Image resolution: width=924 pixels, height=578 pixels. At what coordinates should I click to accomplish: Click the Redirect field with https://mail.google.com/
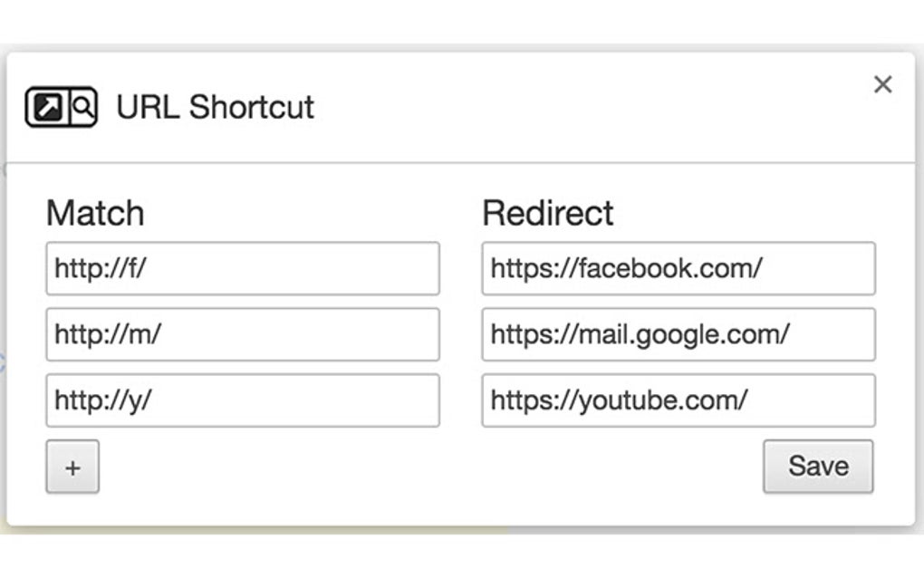tap(679, 334)
